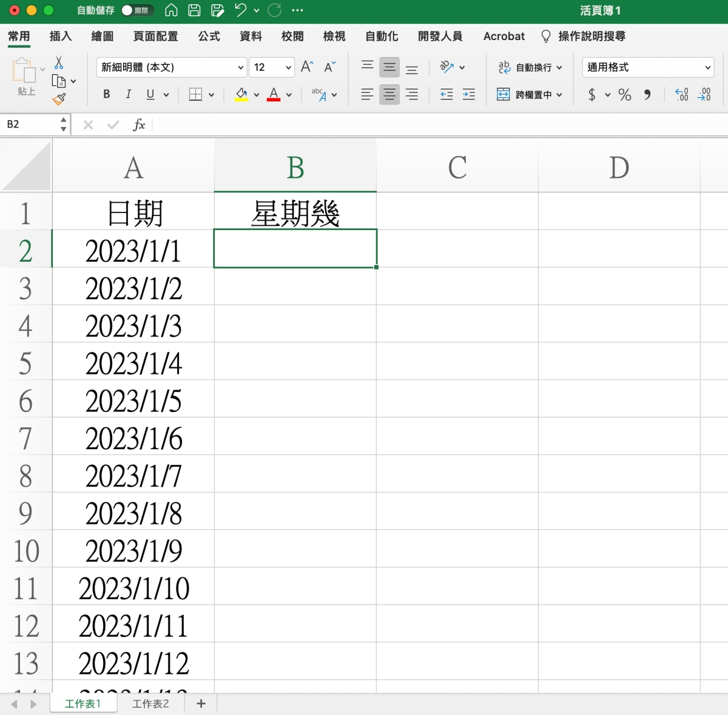Click the Increase Indent icon
728x715 pixels.
(468, 94)
